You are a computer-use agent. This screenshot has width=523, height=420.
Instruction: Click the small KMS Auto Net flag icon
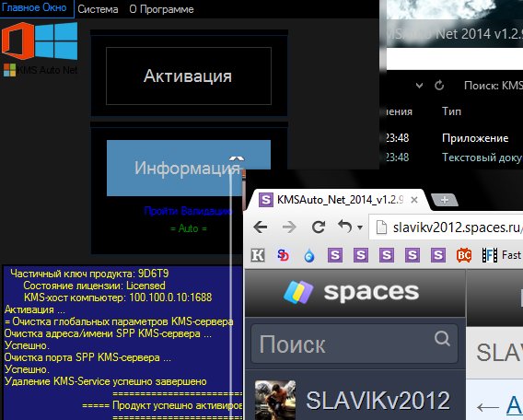click(10, 70)
